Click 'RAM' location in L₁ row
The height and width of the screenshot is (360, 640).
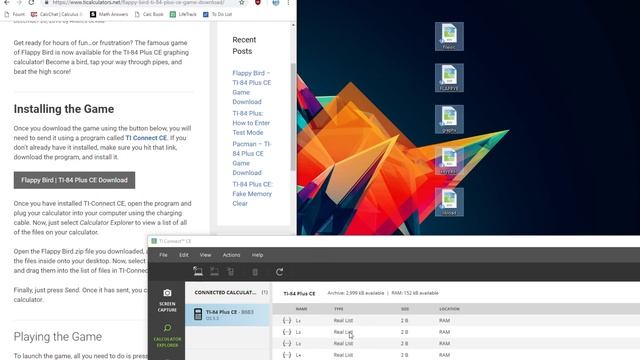(444, 320)
